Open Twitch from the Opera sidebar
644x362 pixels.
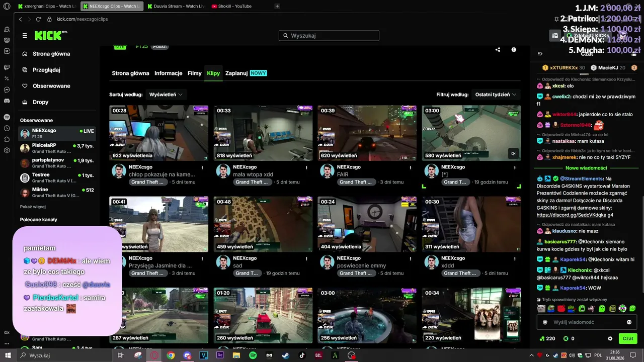coord(7,67)
